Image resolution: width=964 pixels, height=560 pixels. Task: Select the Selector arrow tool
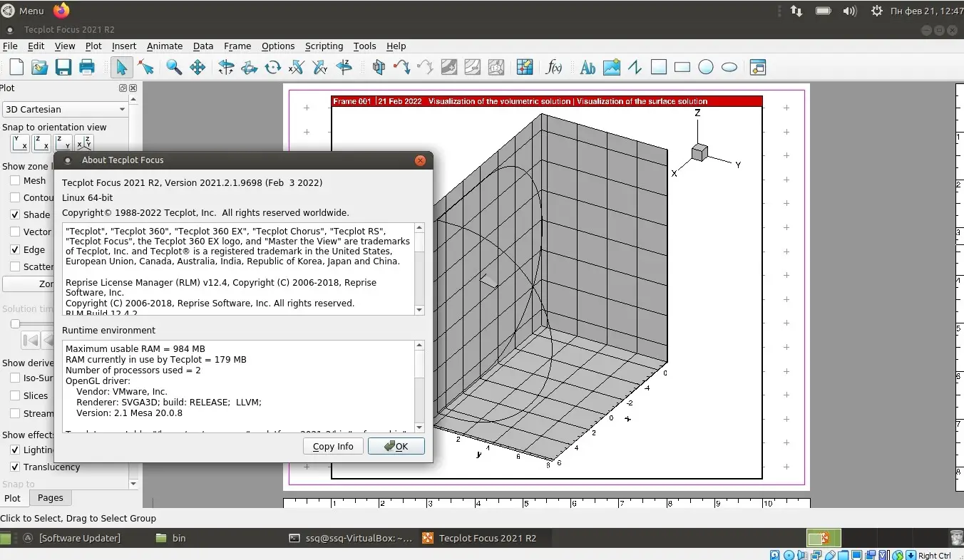(121, 67)
